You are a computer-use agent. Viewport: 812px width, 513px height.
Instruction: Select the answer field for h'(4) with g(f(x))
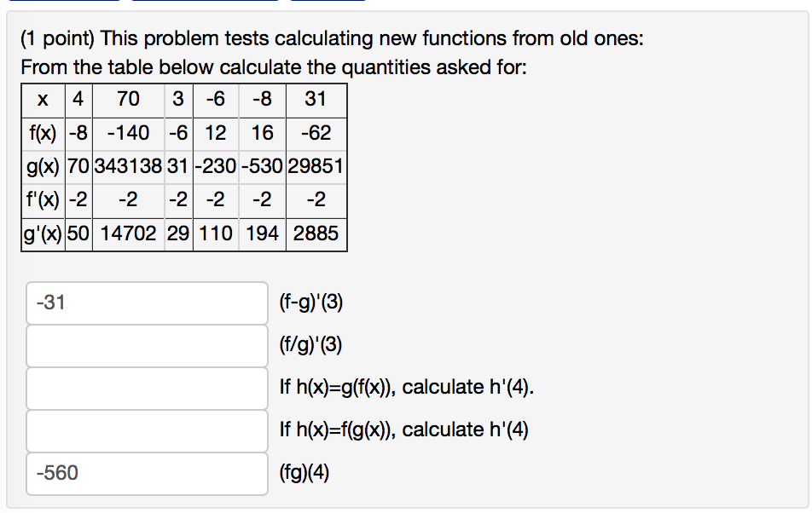click(x=145, y=388)
